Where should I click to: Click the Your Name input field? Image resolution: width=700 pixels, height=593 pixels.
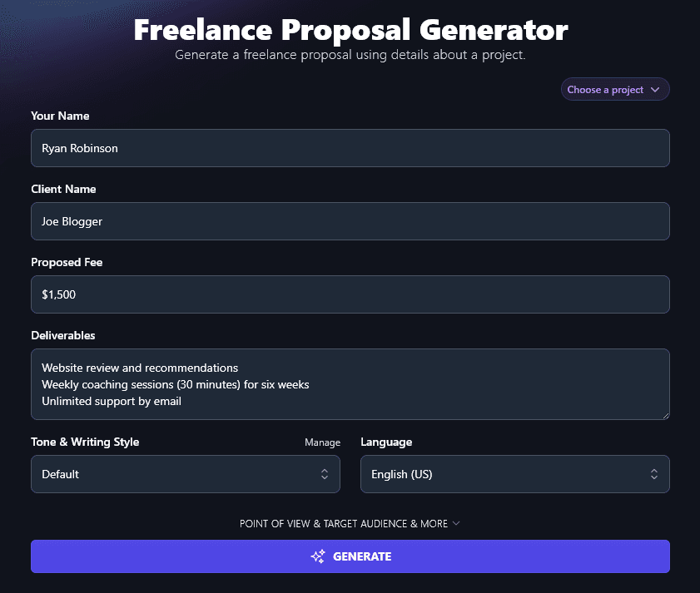click(x=350, y=148)
